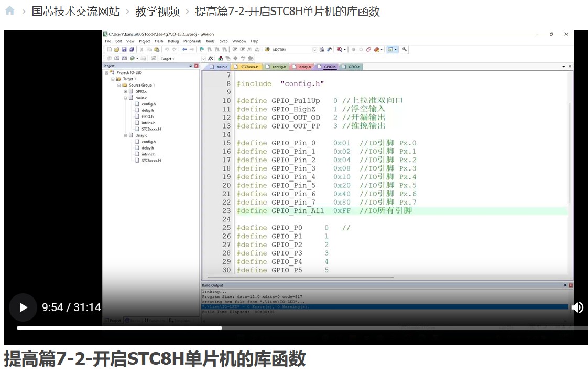Expand the GPIO.c tree node

(125, 92)
